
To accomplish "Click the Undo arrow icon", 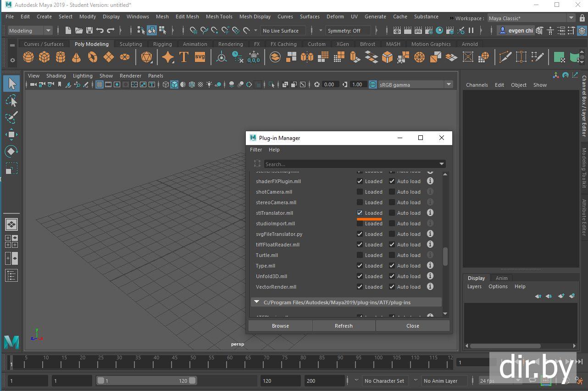I will pos(100,31).
